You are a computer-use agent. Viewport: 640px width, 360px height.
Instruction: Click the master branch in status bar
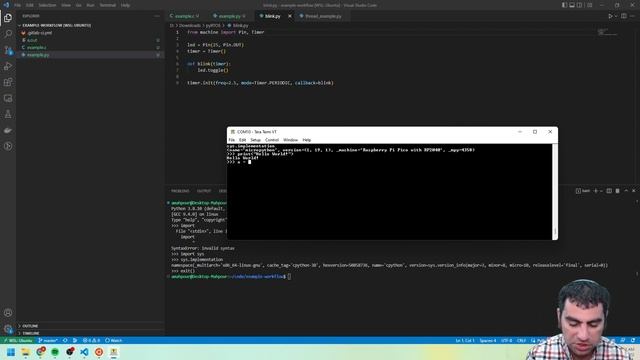(48, 340)
